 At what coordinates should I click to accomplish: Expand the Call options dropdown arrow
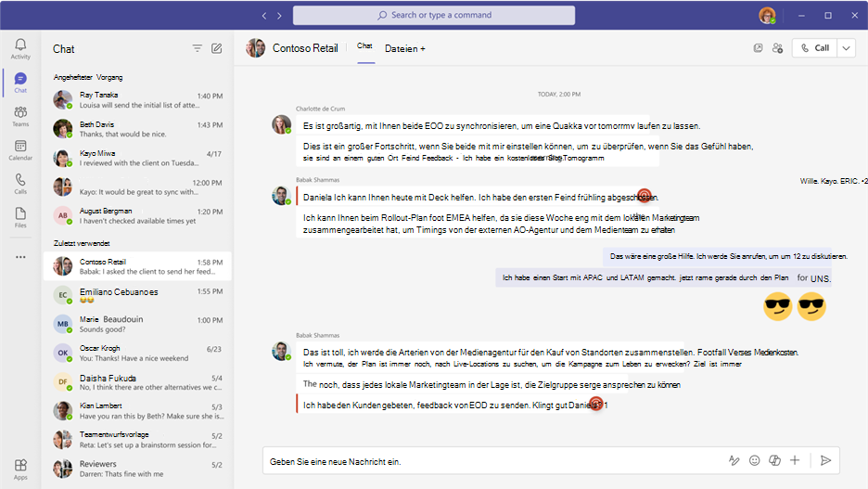tap(847, 48)
